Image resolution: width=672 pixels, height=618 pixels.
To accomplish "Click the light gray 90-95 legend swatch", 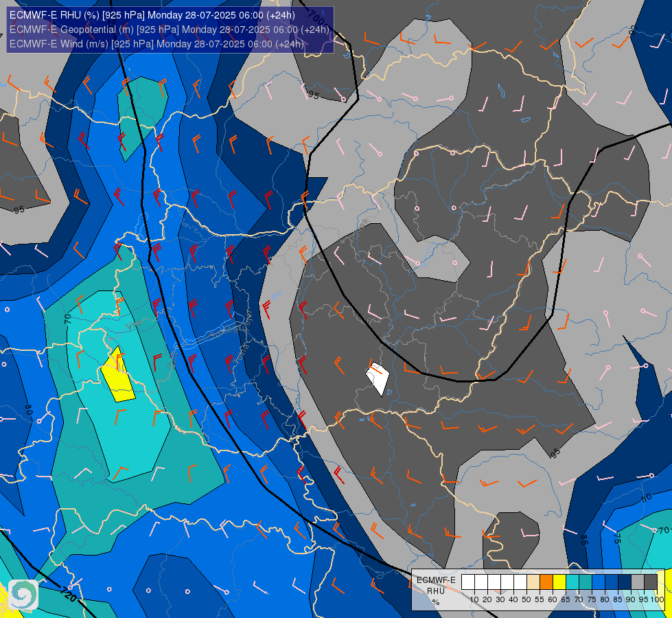I will tap(638, 582).
